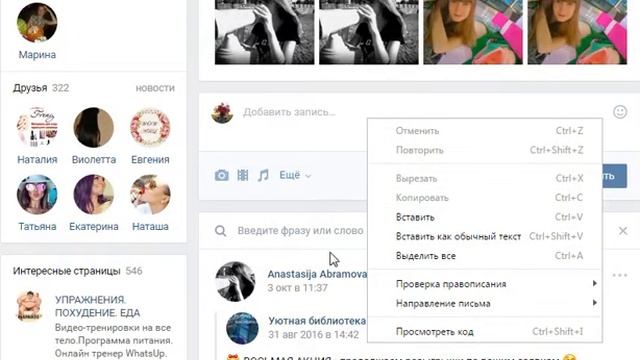Expand the Ещё attachments dropdown
The image size is (640, 360).
(x=295, y=176)
